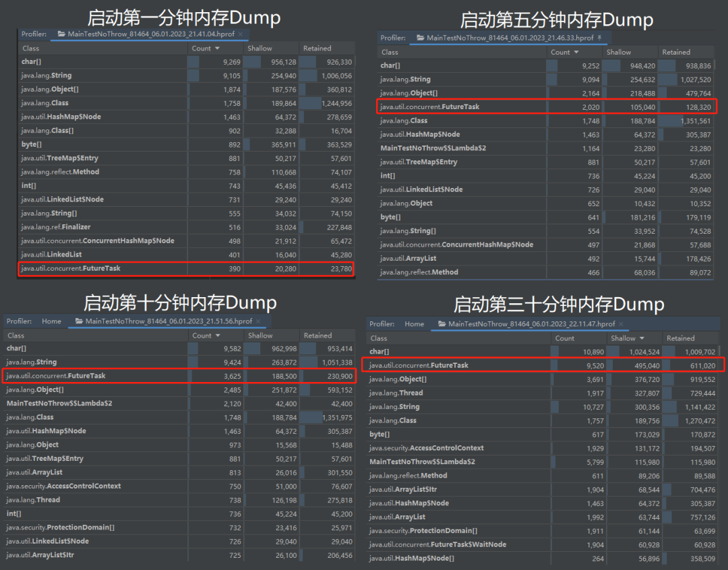This screenshot has width=728, height=570.
Task: Select java.lang.Thread row with count 738
Action: (x=179, y=501)
